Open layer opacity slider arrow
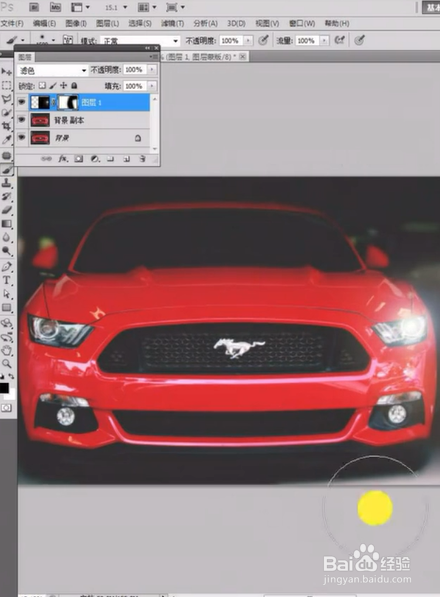 click(151, 70)
